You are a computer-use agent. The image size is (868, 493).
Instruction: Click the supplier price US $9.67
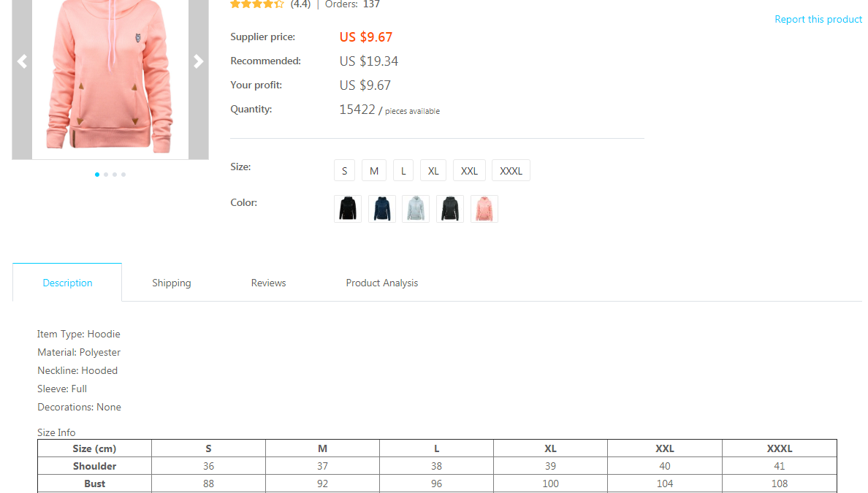coord(366,37)
